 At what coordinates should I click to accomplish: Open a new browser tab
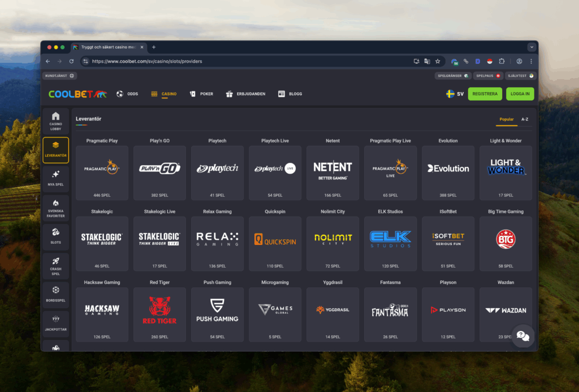154,48
